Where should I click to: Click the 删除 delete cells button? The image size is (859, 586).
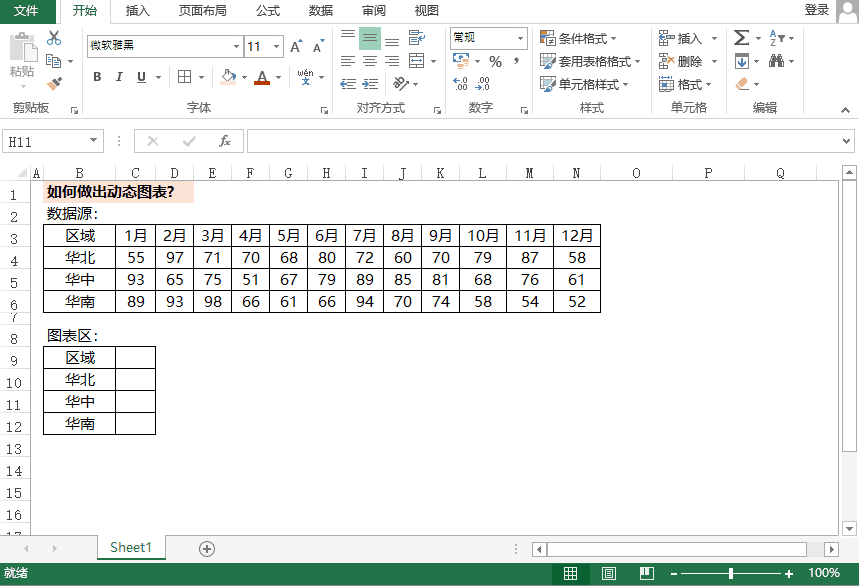click(688, 61)
